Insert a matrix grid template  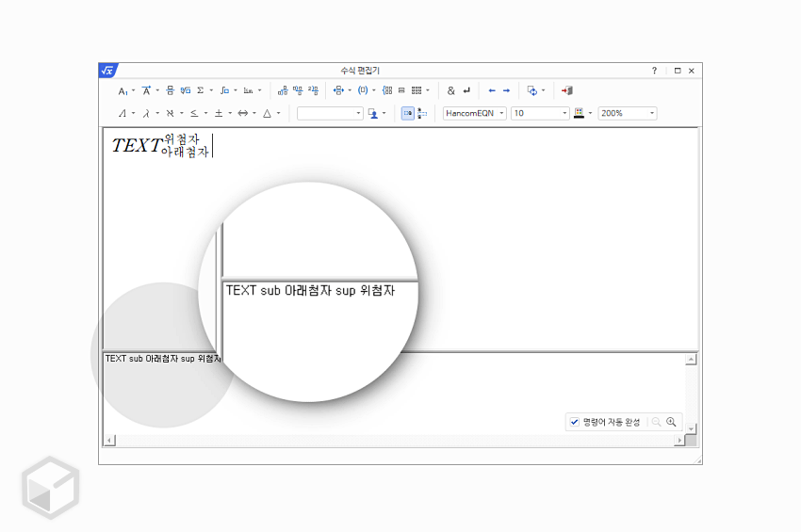point(417,90)
